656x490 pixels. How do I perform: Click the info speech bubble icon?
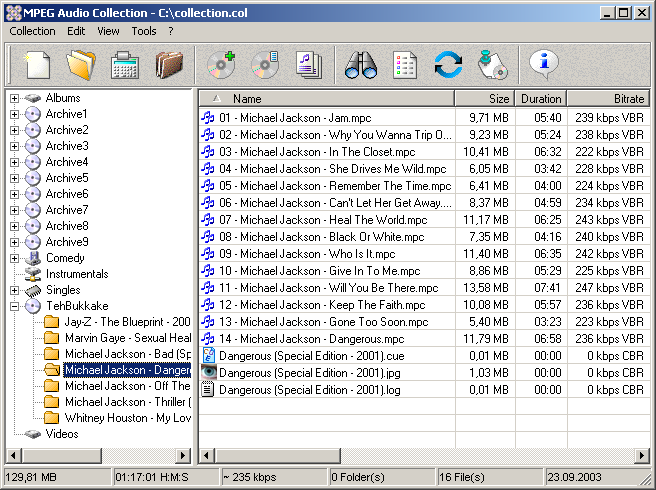tap(544, 65)
